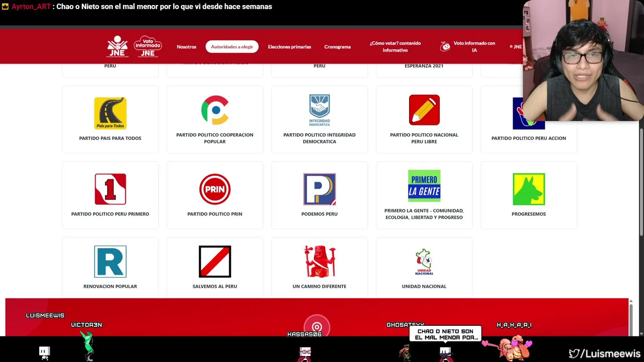Screen dimensions: 644x362
Task: Open PARTIDO POLITICO PERU PRIMERO label
Action: tap(110, 214)
